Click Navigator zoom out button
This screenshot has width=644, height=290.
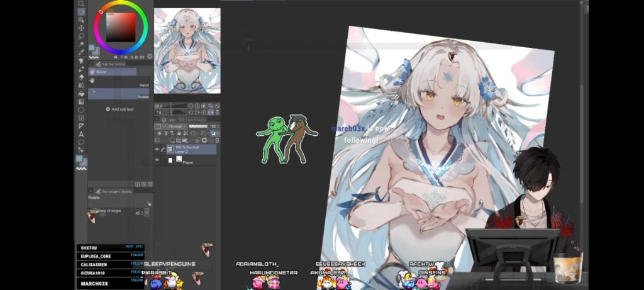pos(191,106)
